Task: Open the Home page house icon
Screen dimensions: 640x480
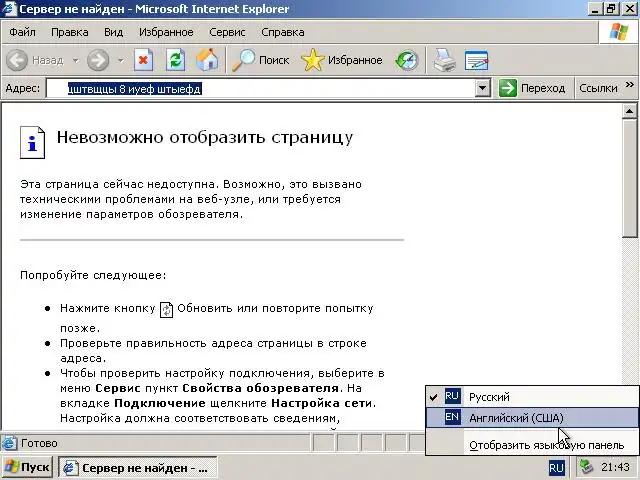Action: click(x=207, y=60)
